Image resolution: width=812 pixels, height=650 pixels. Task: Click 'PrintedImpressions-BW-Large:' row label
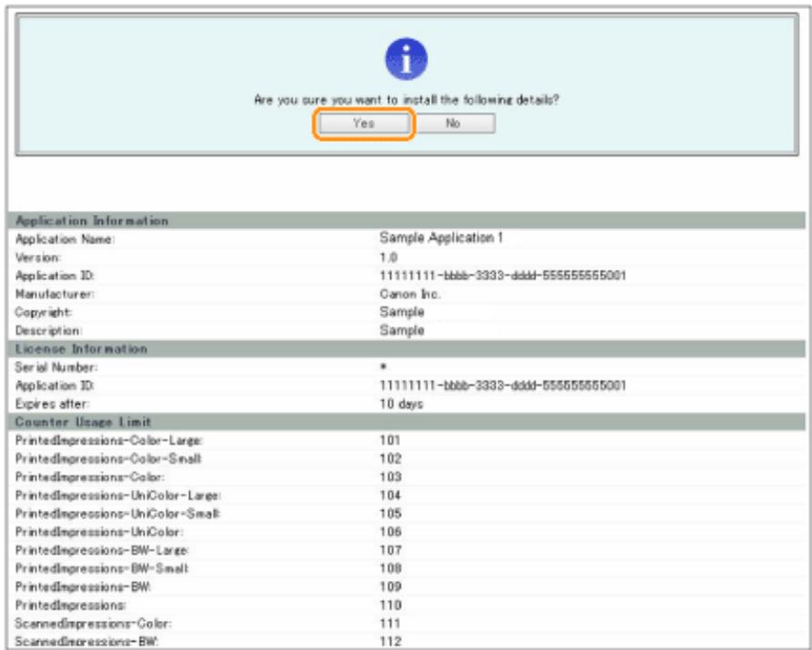tap(102, 551)
